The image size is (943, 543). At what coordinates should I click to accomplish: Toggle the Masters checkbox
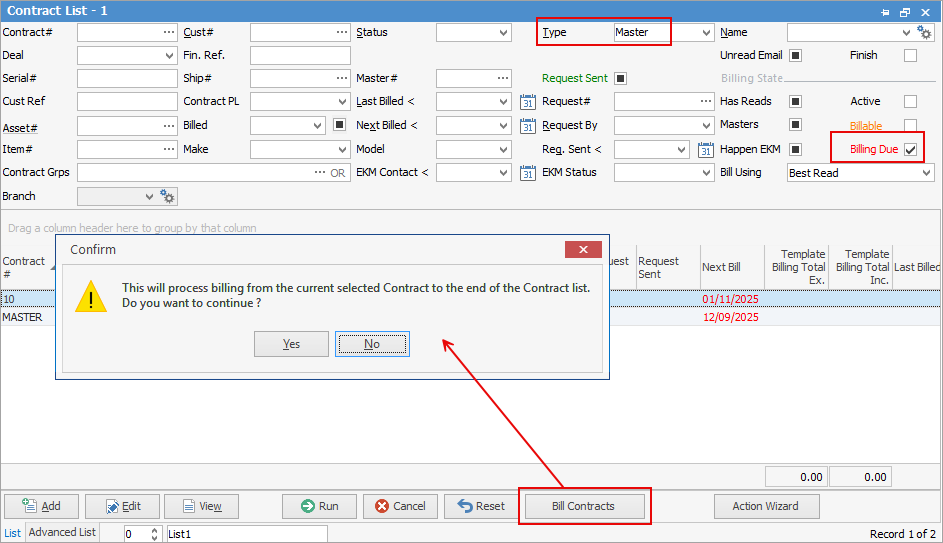point(795,124)
